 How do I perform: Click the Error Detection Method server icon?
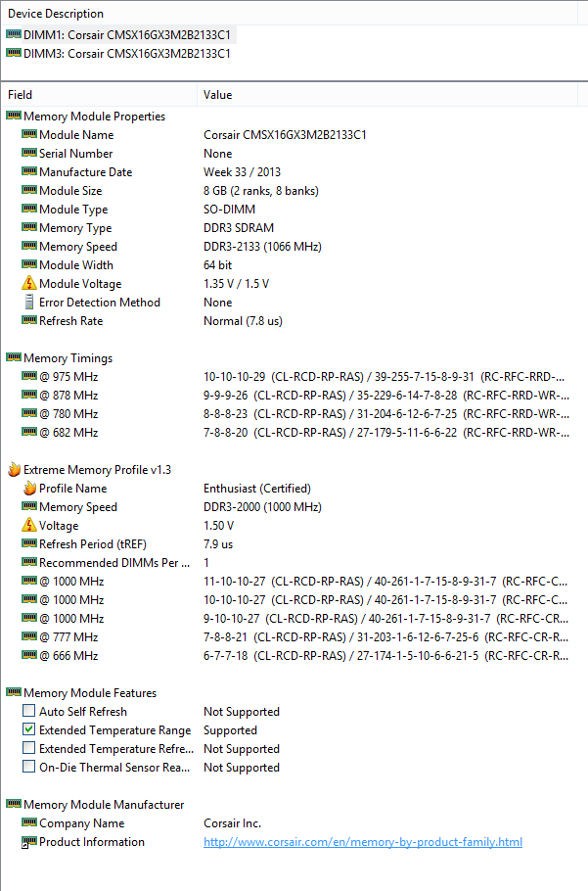29,302
